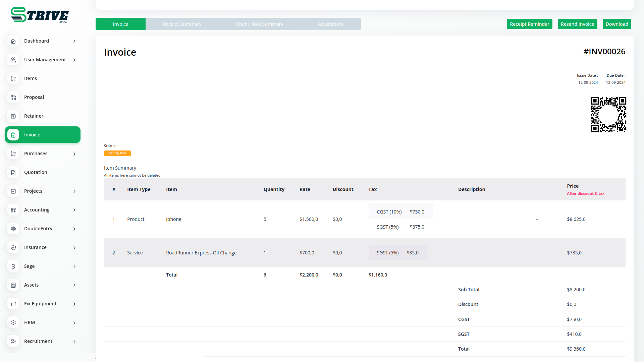Image resolution: width=644 pixels, height=362 pixels.
Task: Click the Dashboard home icon
Action: [13, 41]
